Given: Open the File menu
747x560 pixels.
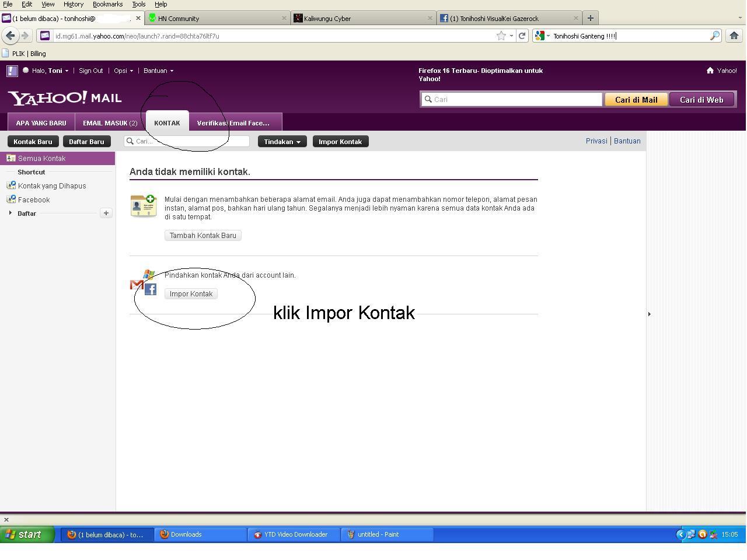Looking at the screenshot, I should click(x=8, y=4).
